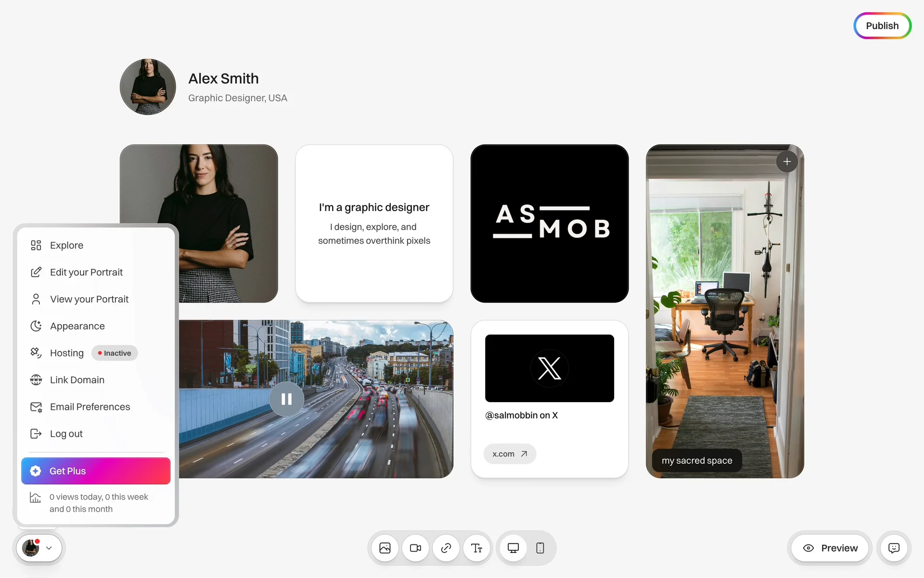The height and width of the screenshot is (578, 924).
Task: Open Explore from the account menu
Action: click(66, 245)
